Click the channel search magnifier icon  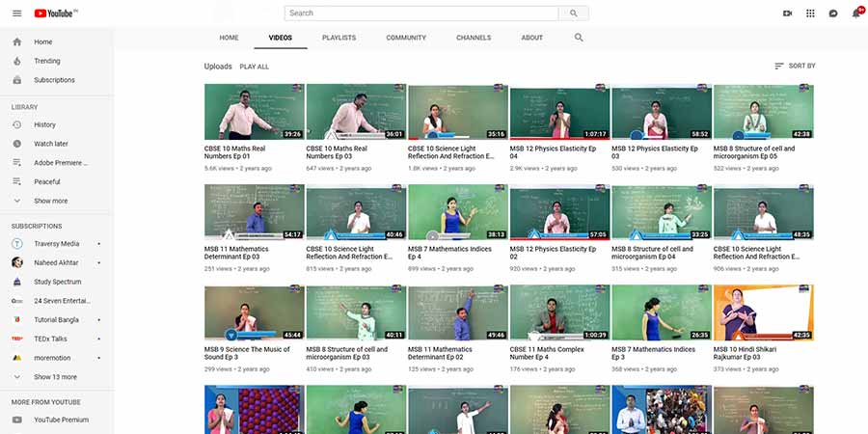coord(579,38)
